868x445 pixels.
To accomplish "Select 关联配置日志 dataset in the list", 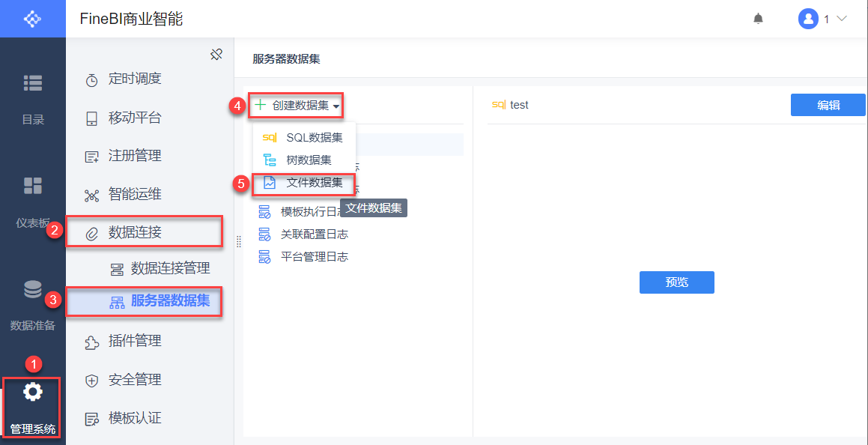I will tap(314, 234).
